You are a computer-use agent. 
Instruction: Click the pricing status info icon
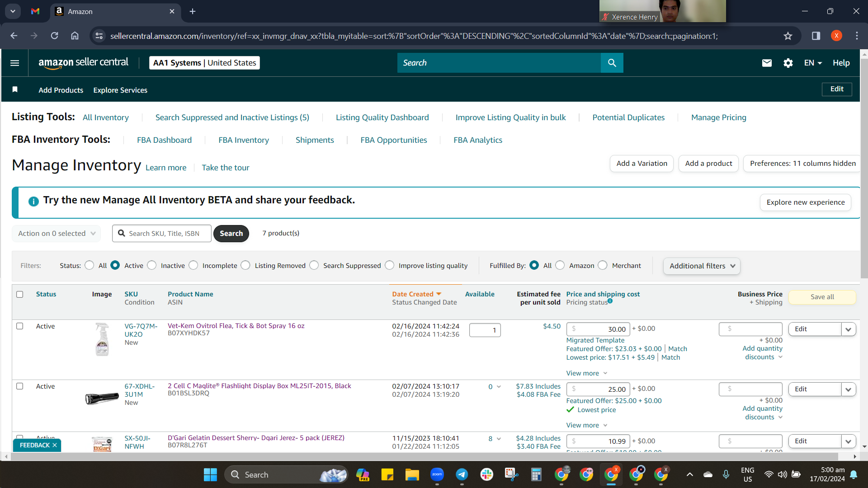tap(610, 301)
